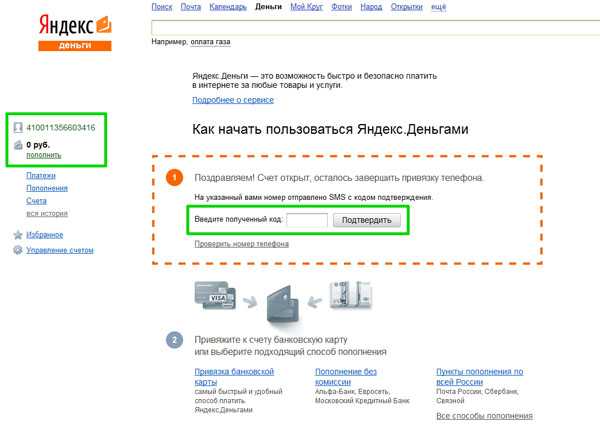This screenshot has width=600, height=429.
Task: Open Все способы пополнения link
Action: click(x=484, y=416)
